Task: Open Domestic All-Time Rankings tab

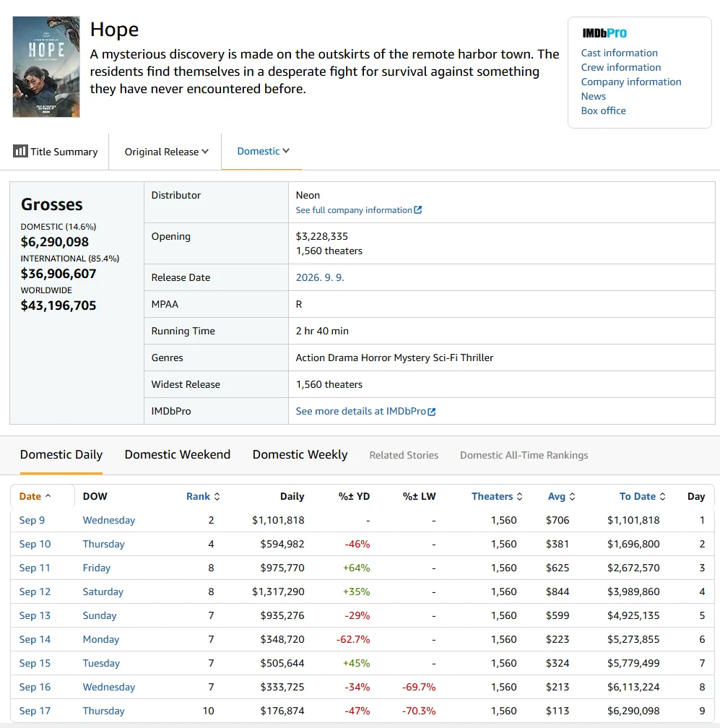Action: point(524,455)
